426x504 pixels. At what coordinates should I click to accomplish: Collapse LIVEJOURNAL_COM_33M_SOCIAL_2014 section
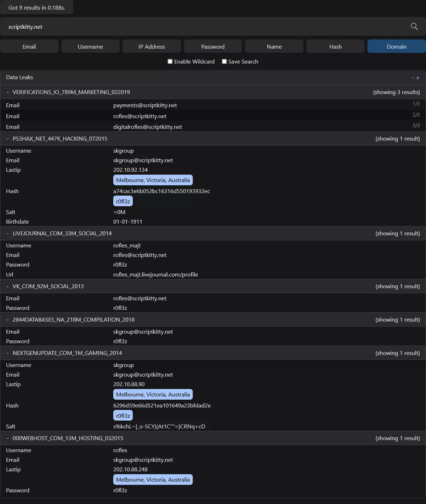point(7,233)
